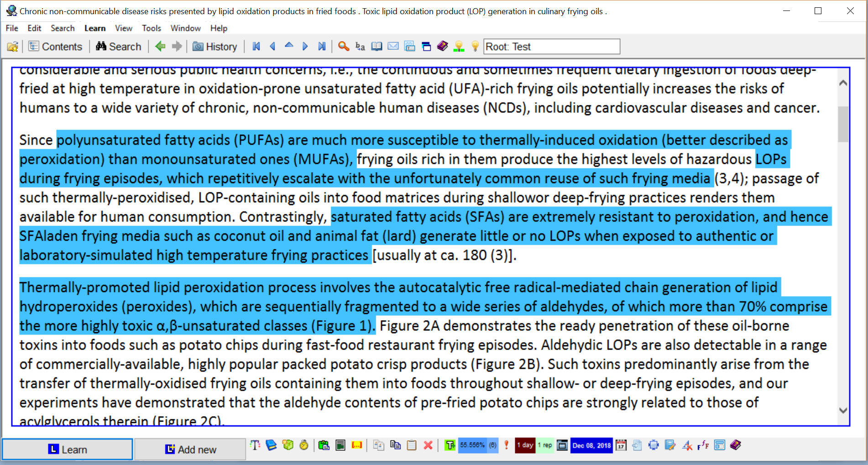
Task: Click the plain light bulb icon
Action: pos(475,46)
